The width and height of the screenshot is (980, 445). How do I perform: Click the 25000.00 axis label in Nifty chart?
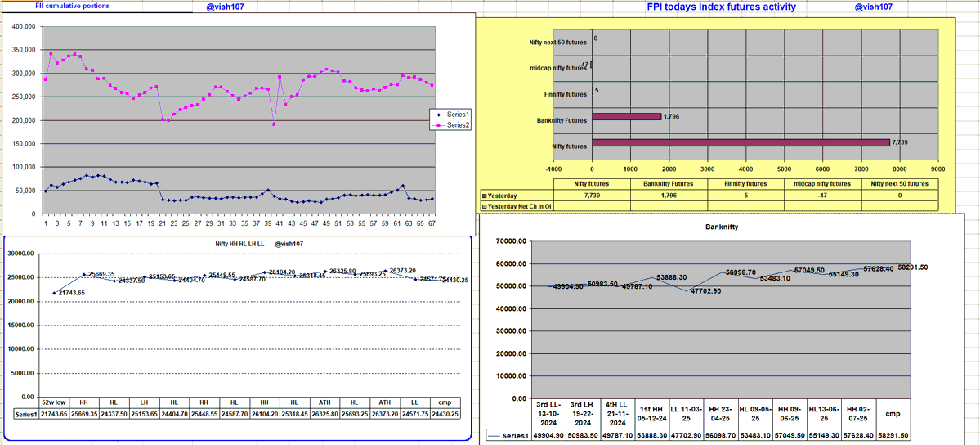point(20,278)
